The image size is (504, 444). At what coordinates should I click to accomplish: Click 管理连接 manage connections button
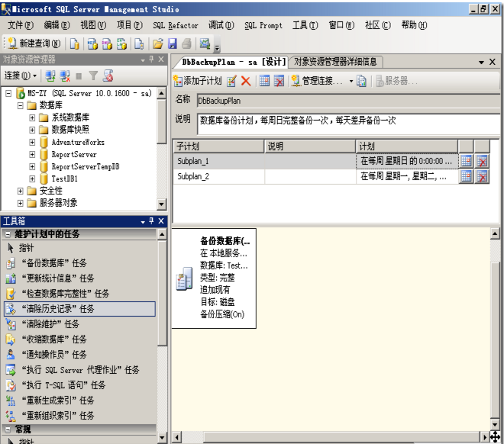317,81
